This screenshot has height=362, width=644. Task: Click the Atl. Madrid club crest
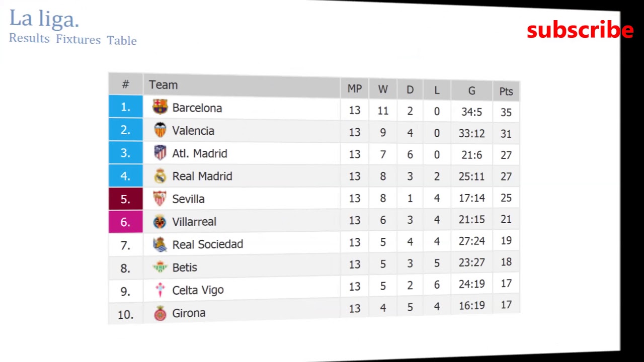click(160, 153)
